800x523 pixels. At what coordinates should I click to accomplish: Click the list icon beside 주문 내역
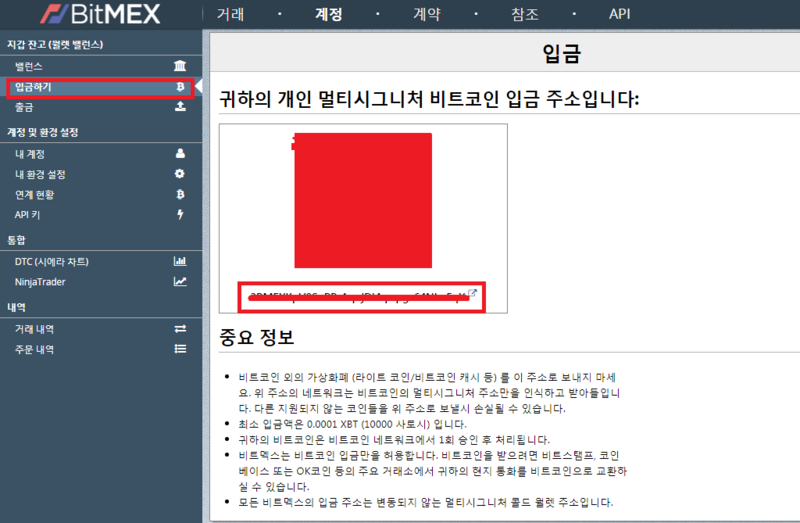tap(180, 349)
